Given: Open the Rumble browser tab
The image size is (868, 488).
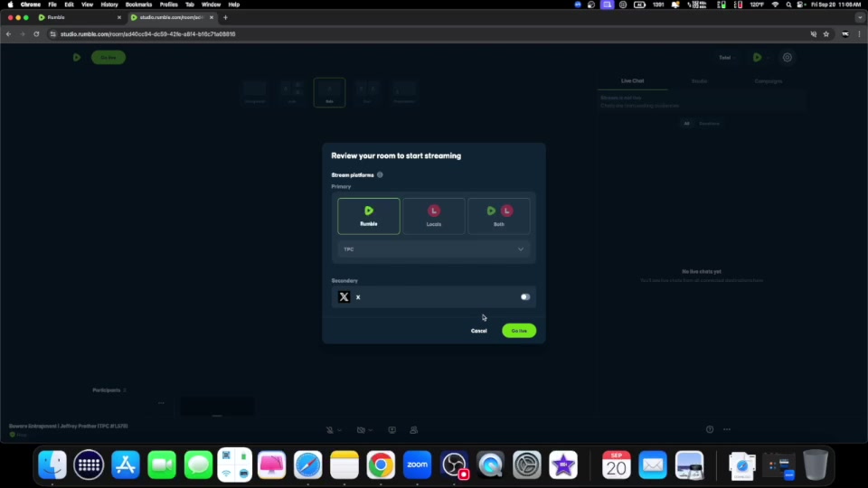Looking at the screenshot, I should pos(78,17).
